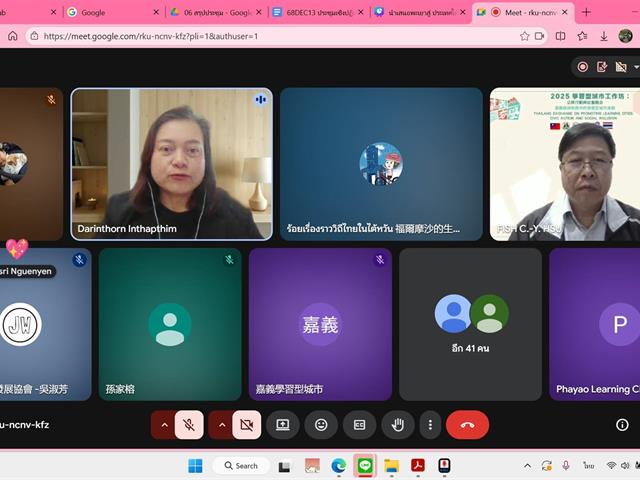Viewport: 640px width, 480px height.
Task: Click the taskbar Search box
Action: [x=241, y=465]
